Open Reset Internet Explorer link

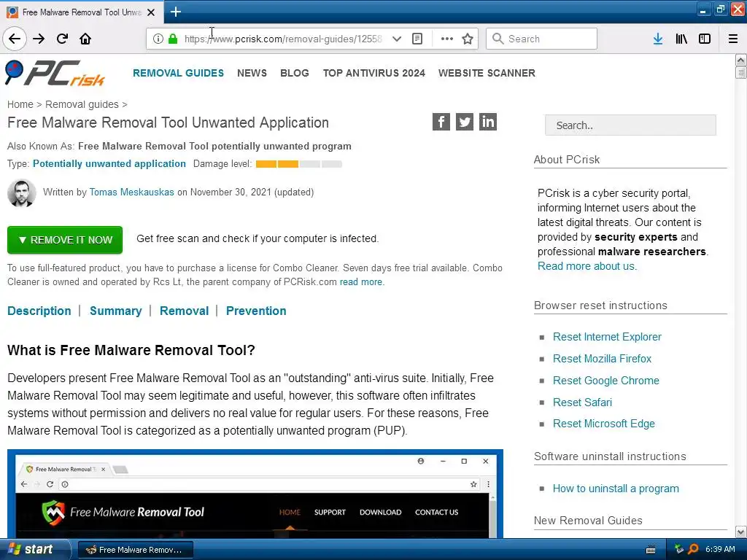click(x=607, y=337)
